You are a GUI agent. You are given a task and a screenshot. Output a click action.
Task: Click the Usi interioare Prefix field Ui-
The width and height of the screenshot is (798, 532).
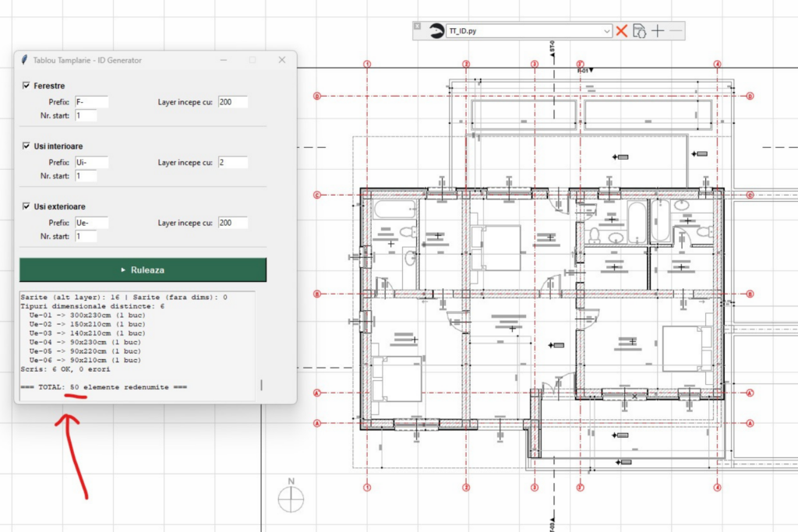[92, 162]
